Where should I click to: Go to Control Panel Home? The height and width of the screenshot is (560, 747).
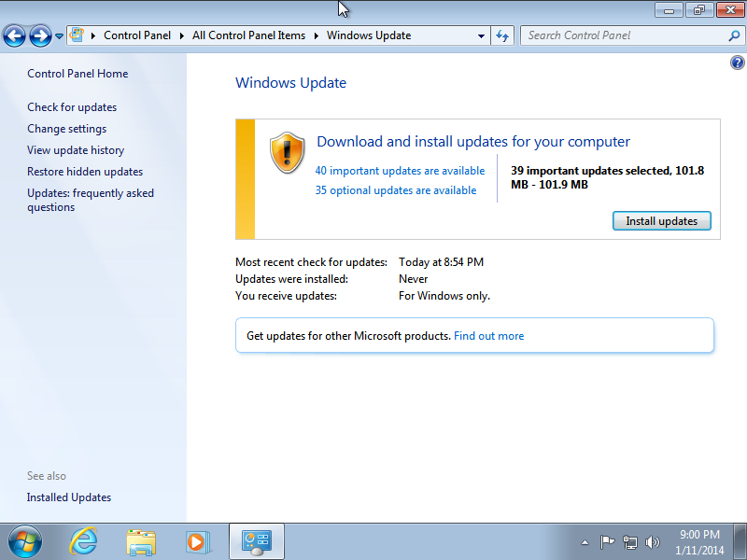tap(78, 74)
